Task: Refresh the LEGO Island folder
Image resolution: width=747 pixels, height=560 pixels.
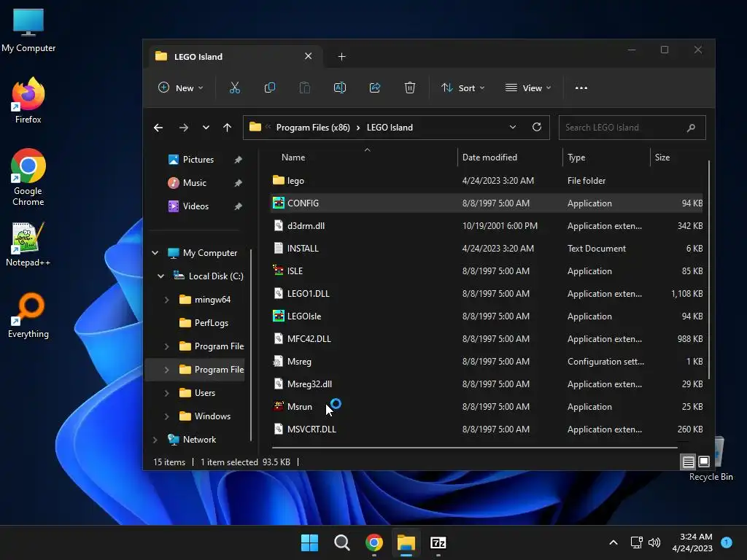Action: point(537,127)
